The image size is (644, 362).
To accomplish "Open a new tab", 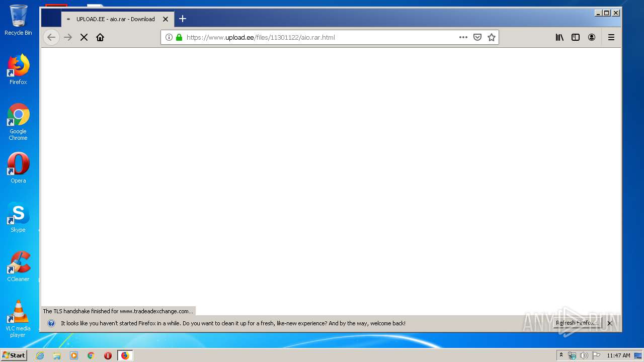I will pos(183,19).
